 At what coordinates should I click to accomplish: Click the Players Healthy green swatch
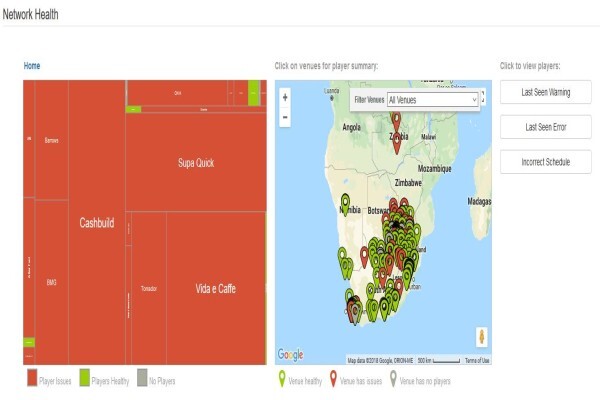pos(85,378)
